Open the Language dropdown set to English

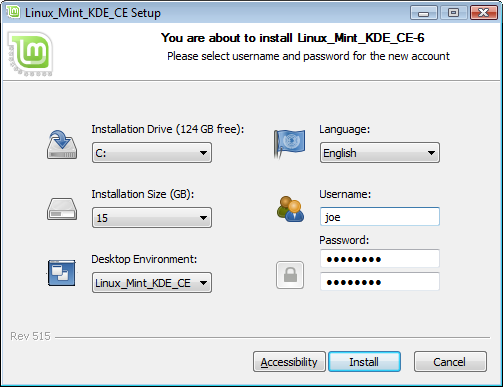(x=380, y=153)
